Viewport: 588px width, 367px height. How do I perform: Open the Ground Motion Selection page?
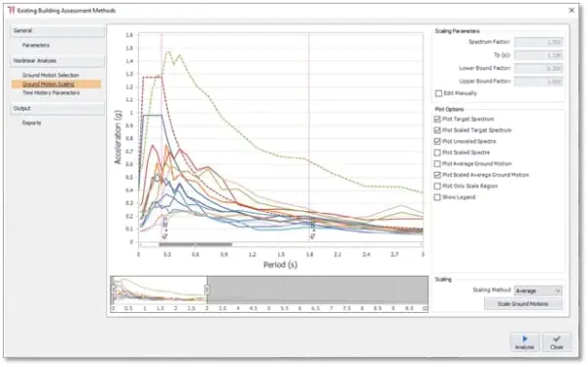pyautogui.click(x=51, y=76)
